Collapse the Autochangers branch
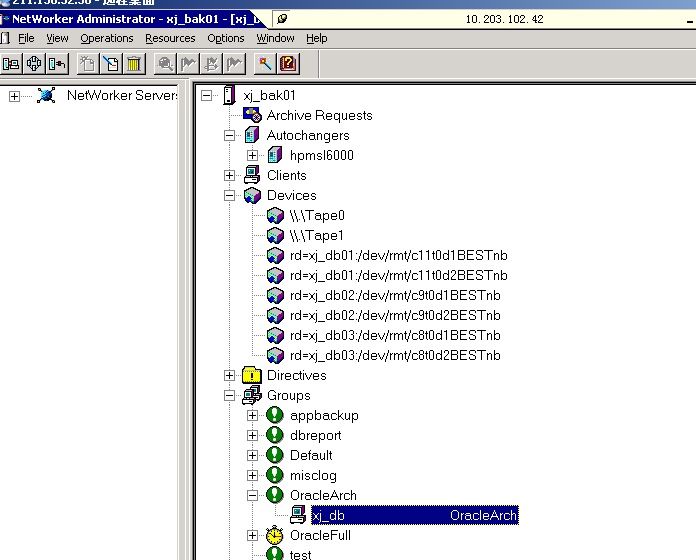The image size is (696, 560). [229, 135]
